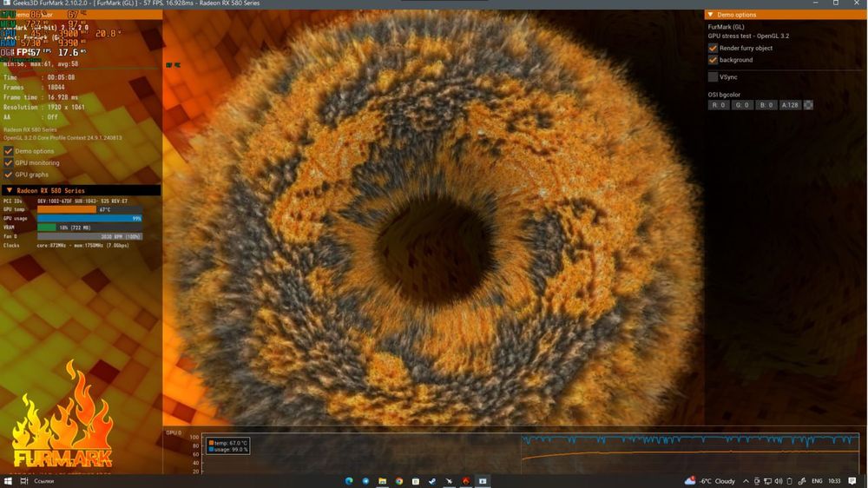This screenshot has height=488, width=868.
Task: Open Task View on the taskbar
Action: (x=23, y=481)
